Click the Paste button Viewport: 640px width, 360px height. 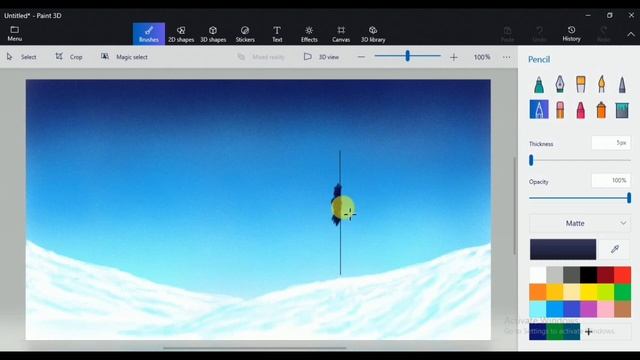click(x=507, y=34)
